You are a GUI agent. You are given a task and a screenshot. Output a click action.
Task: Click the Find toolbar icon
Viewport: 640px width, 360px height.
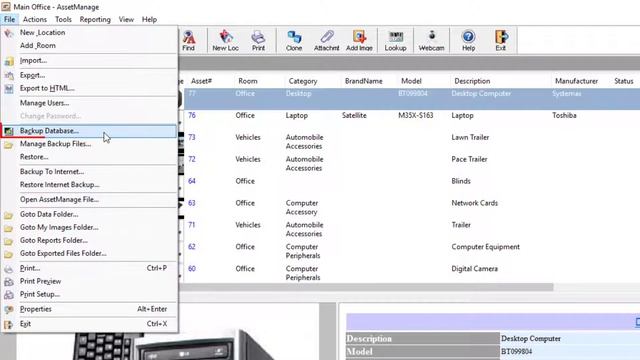tap(188, 40)
